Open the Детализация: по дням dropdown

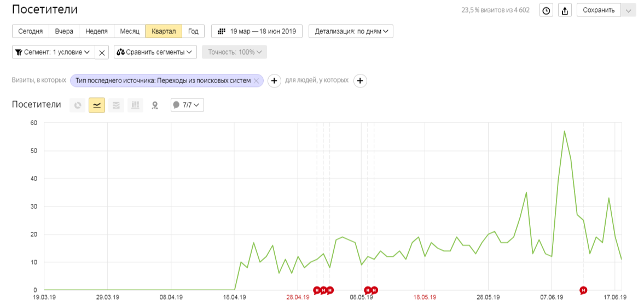point(351,31)
